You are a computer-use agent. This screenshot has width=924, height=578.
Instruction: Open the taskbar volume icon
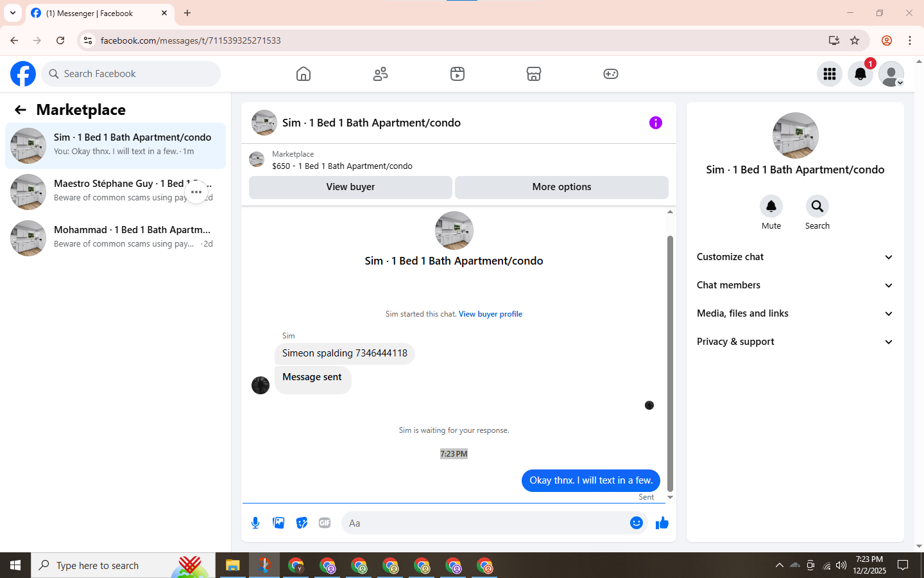841,565
